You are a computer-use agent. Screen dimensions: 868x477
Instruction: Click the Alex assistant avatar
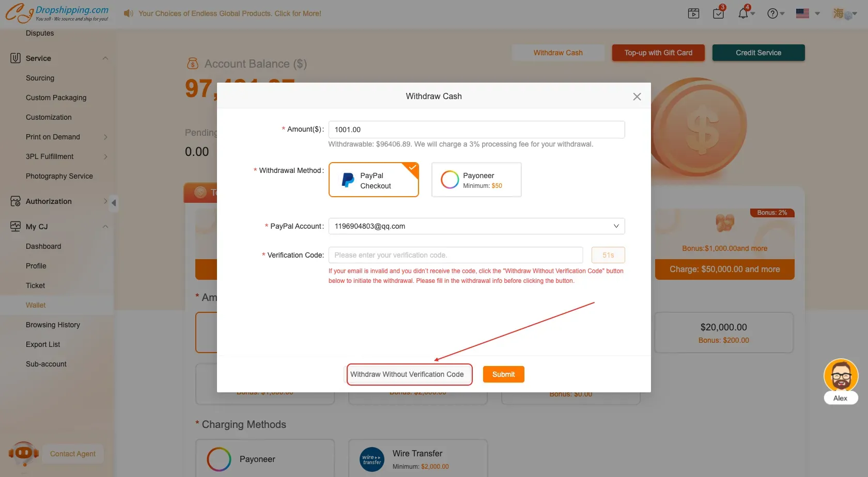coord(841,376)
